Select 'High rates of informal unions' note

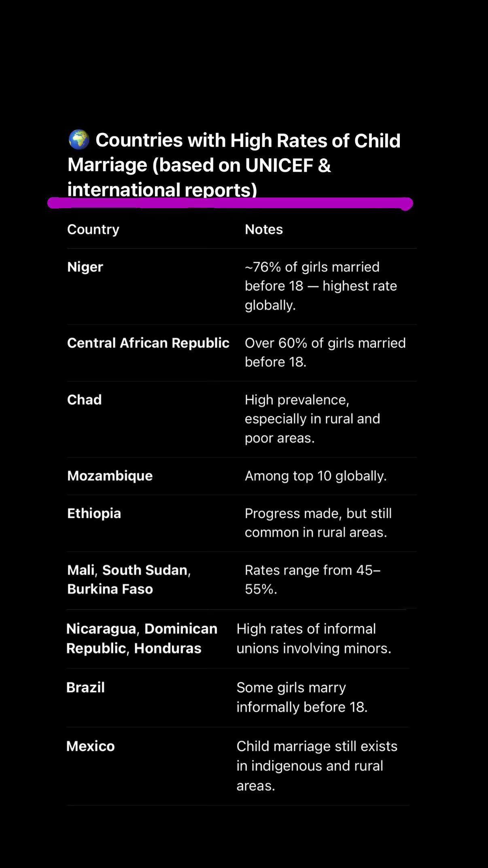tap(314, 638)
